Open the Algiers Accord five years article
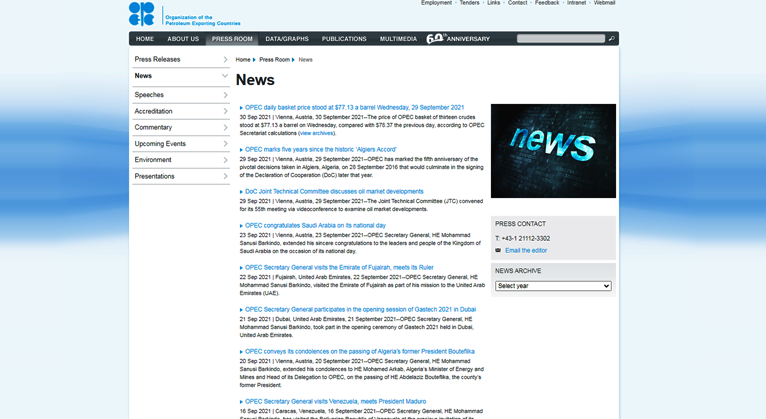The image size is (766, 419). point(321,149)
